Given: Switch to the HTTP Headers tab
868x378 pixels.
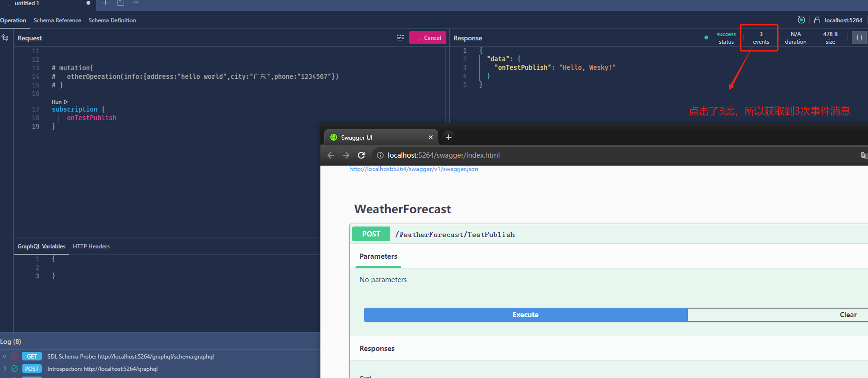Looking at the screenshot, I should [91, 246].
